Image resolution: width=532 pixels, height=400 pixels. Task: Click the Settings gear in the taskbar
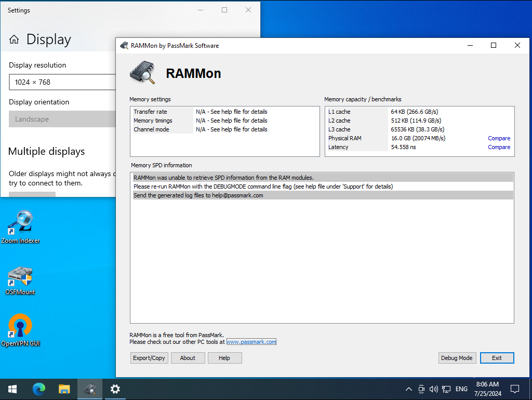click(x=115, y=389)
